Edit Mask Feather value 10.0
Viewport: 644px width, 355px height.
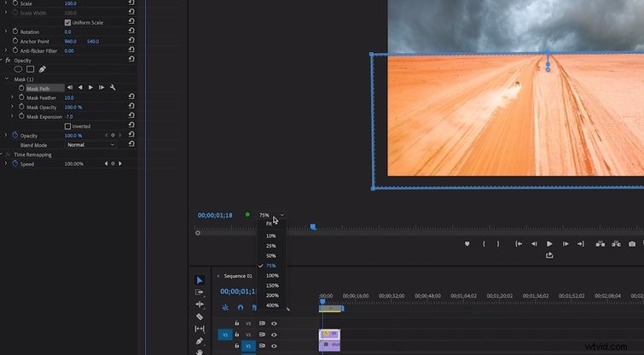pos(69,98)
